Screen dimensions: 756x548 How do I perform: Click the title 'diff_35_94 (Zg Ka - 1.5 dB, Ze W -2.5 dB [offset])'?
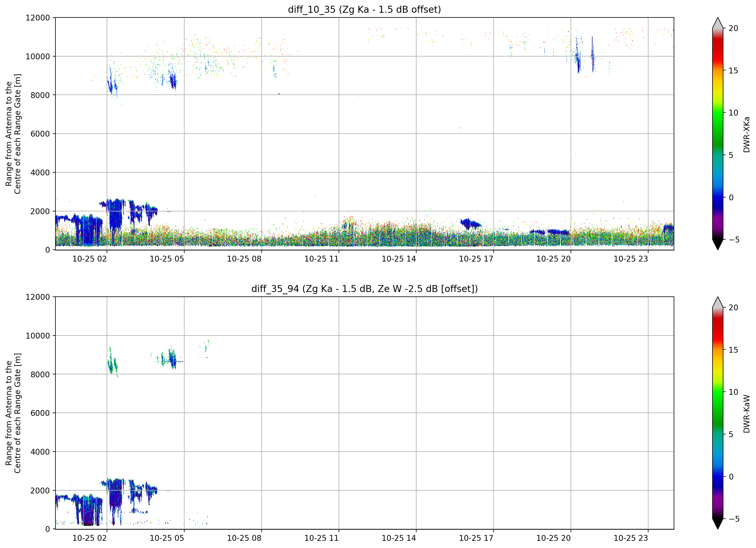click(364, 289)
